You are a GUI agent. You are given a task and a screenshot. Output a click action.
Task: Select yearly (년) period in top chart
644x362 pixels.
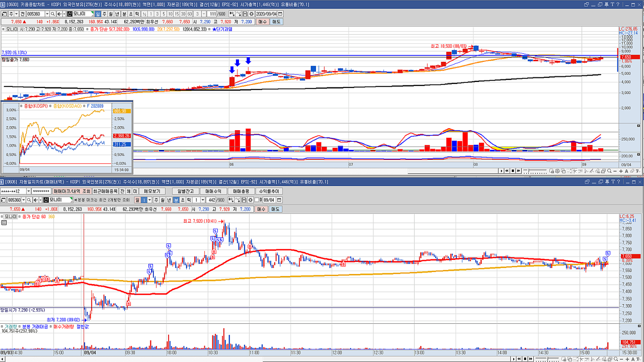117,14
